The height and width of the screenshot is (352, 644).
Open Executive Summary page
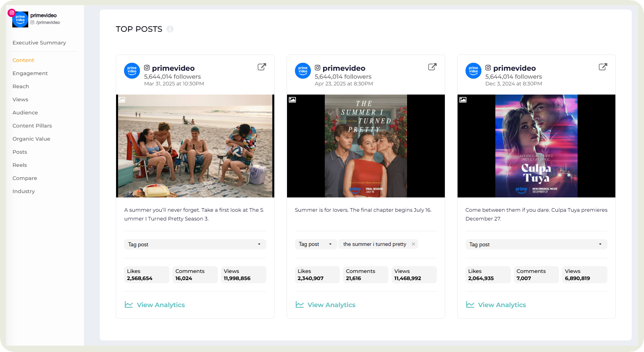[x=39, y=43]
